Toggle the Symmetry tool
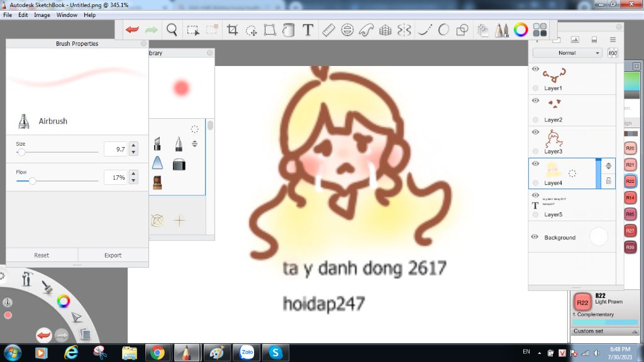Image resolution: width=644 pixels, height=362 pixels. pyautogui.click(x=404, y=30)
